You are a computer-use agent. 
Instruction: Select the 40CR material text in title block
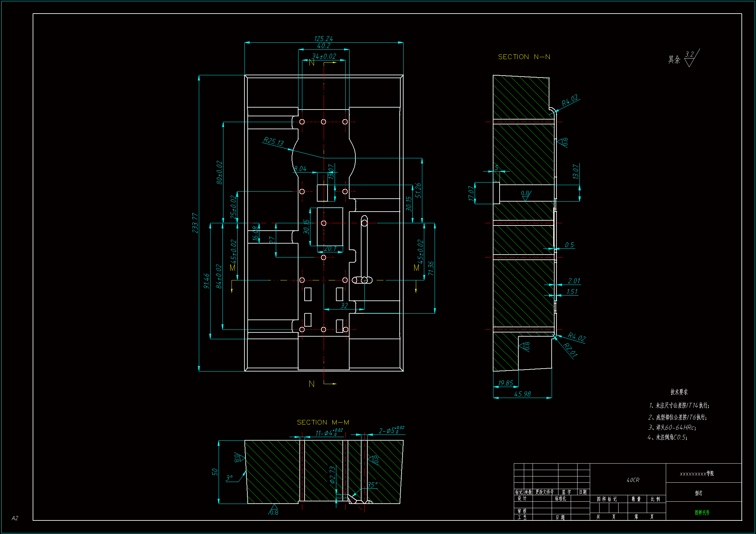pos(632,480)
